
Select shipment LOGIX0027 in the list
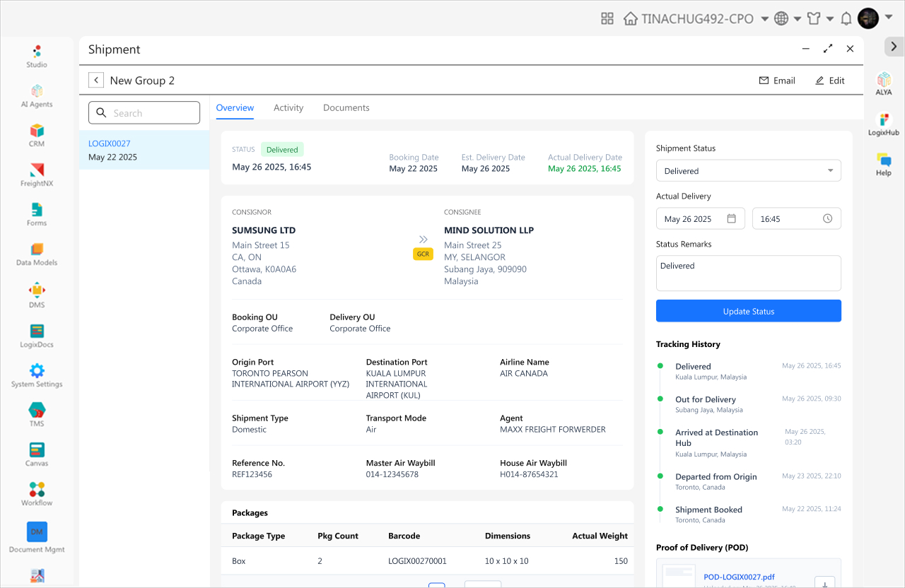144,150
